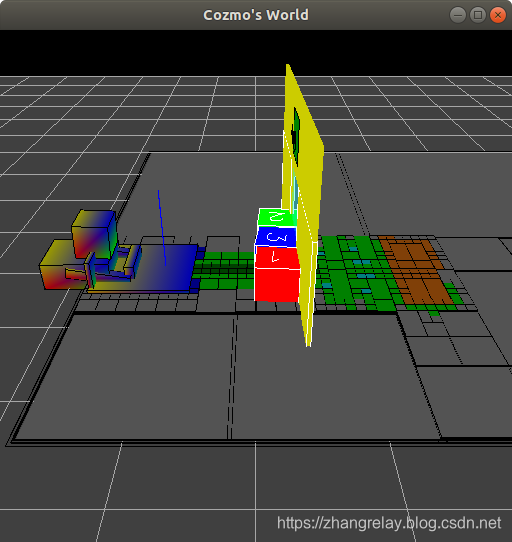Click the red cube labeled 1
This screenshot has height=542, width=512.
pos(277,273)
